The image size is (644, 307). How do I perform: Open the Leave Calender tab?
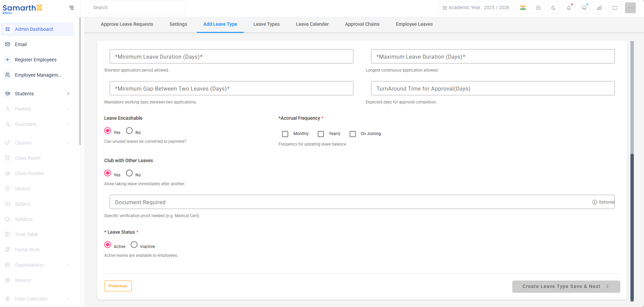[312, 24]
